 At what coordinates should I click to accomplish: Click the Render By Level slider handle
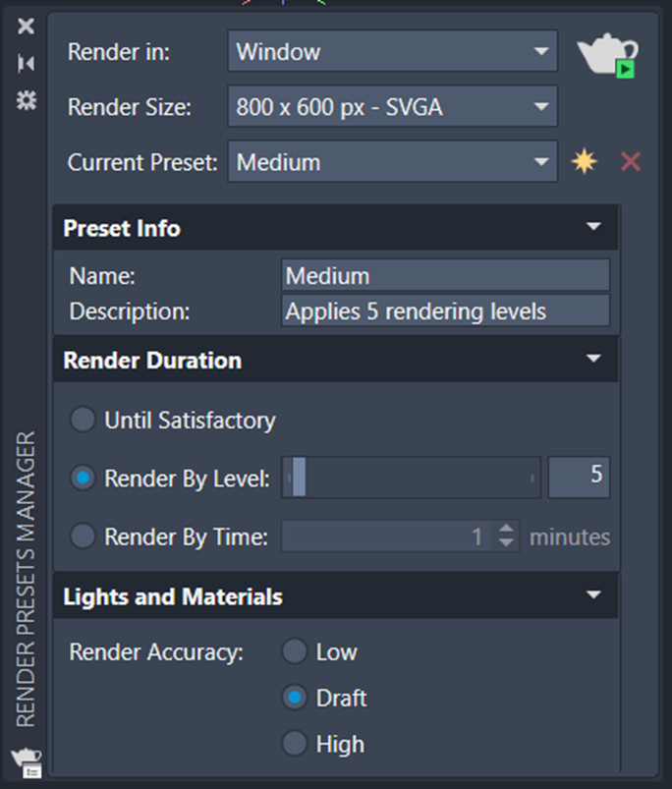click(299, 477)
